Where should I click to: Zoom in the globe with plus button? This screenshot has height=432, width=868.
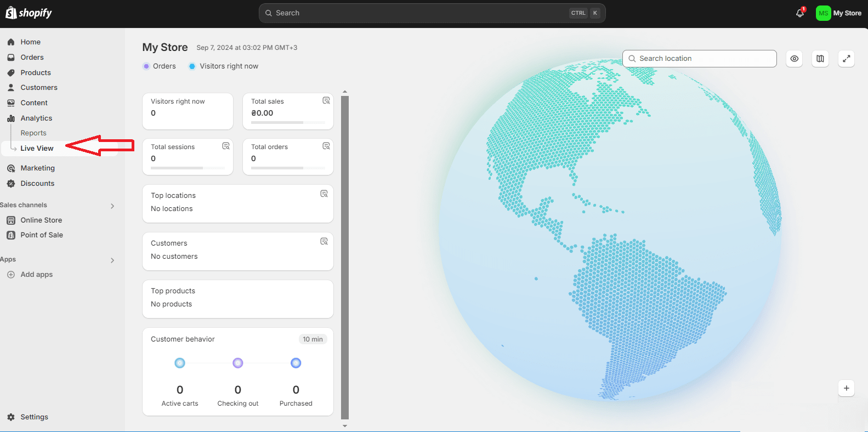pos(847,388)
